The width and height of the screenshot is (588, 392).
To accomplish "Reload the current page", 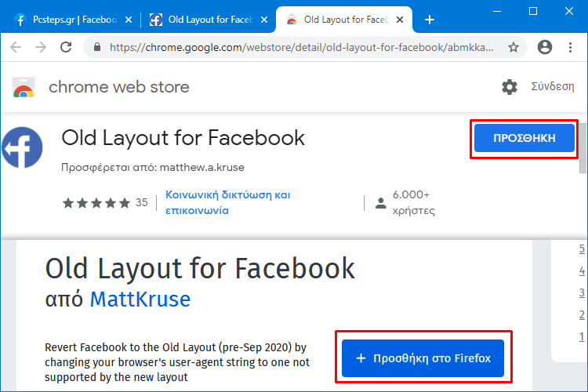I will point(66,47).
